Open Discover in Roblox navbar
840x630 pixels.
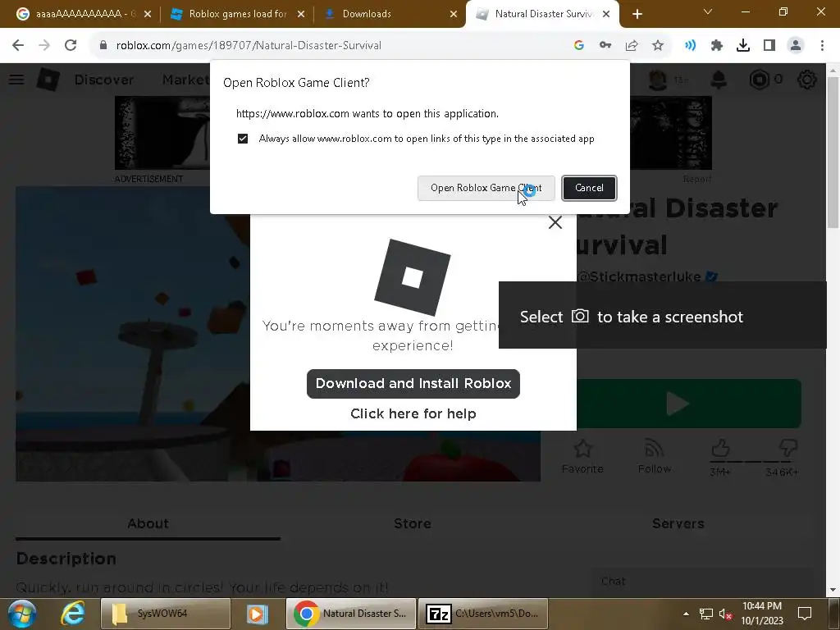[104, 80]
